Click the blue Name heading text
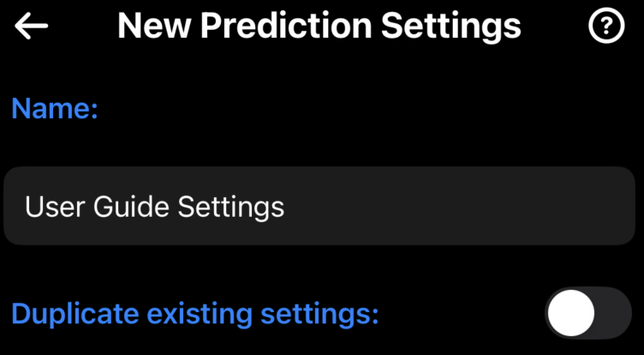 (x=56, y=108)
